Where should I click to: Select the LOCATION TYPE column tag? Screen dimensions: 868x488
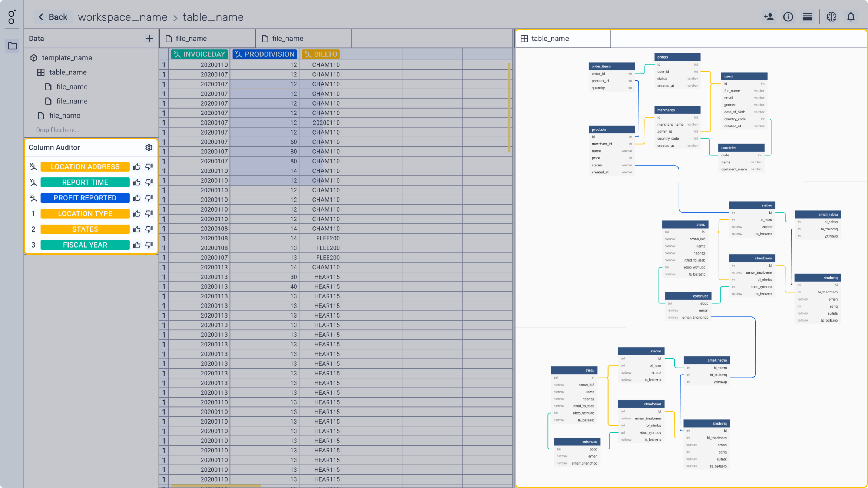pos(85,214)
